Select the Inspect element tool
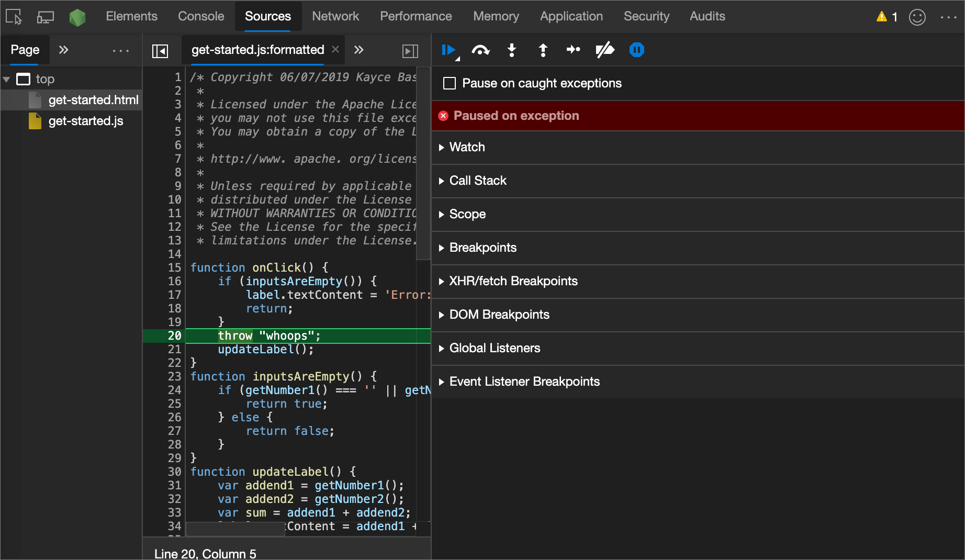965x560 pixels. pyautogui.click(x=13, y=16)
